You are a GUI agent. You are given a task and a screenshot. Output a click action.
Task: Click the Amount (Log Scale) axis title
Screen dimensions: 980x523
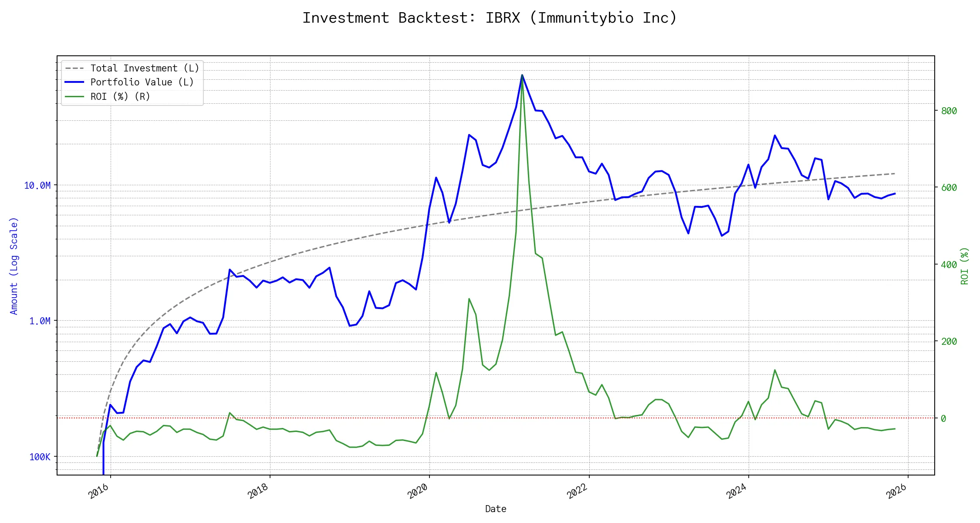point(14,266)
